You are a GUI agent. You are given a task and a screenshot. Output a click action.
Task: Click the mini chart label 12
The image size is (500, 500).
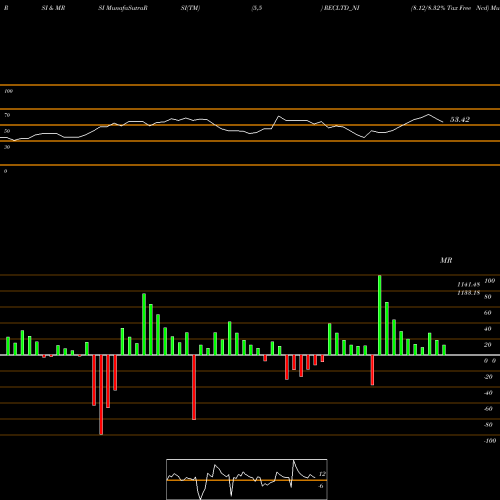[322, 474]
